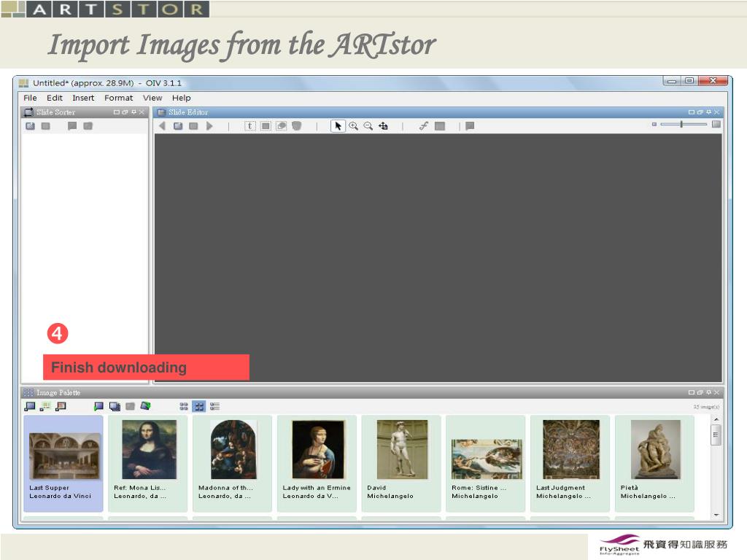Click the tilted image with green arrow icon
Image resolution: width=747 pixels, height=560 pixels.
pos(146,405)
